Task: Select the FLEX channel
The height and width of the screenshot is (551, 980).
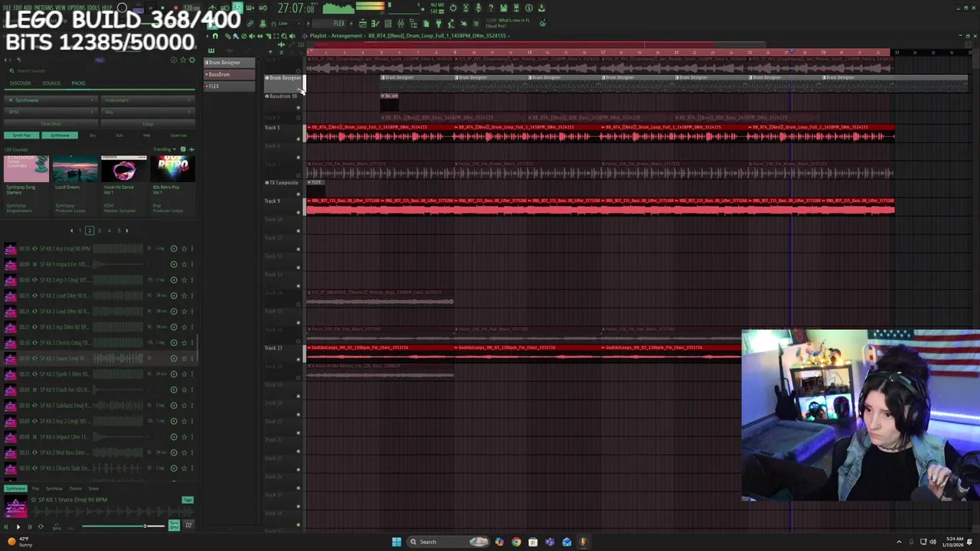Action: [229, 86]
